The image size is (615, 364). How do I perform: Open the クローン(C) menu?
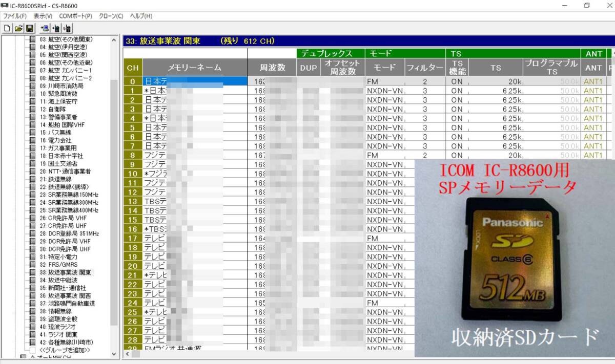[x=111, y=16]
